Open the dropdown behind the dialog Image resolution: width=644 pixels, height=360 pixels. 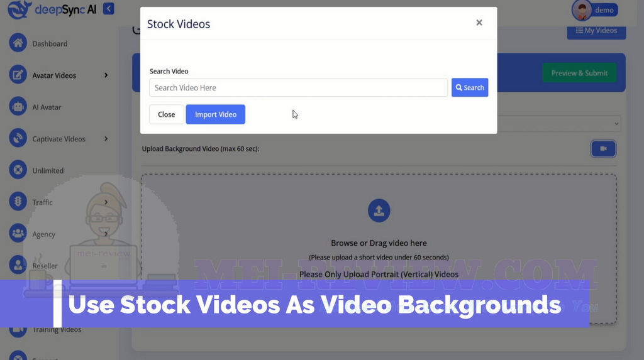(558, 124)
